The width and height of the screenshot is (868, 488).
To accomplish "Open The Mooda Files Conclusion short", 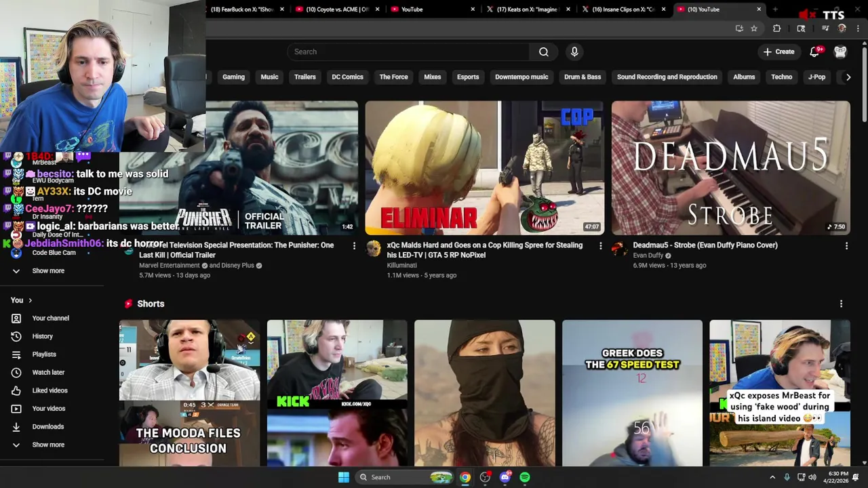I will (189, 393).
